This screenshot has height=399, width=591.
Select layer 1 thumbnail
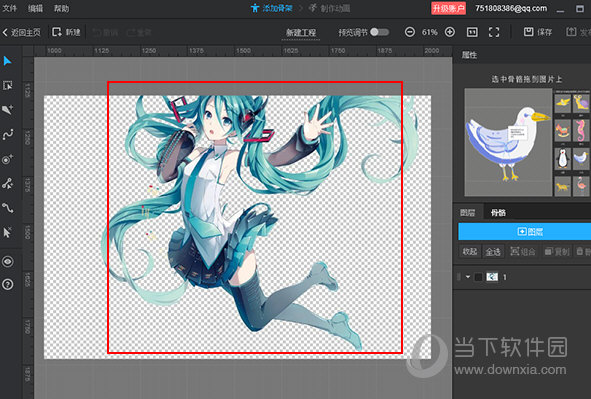(x=492, y=277)
